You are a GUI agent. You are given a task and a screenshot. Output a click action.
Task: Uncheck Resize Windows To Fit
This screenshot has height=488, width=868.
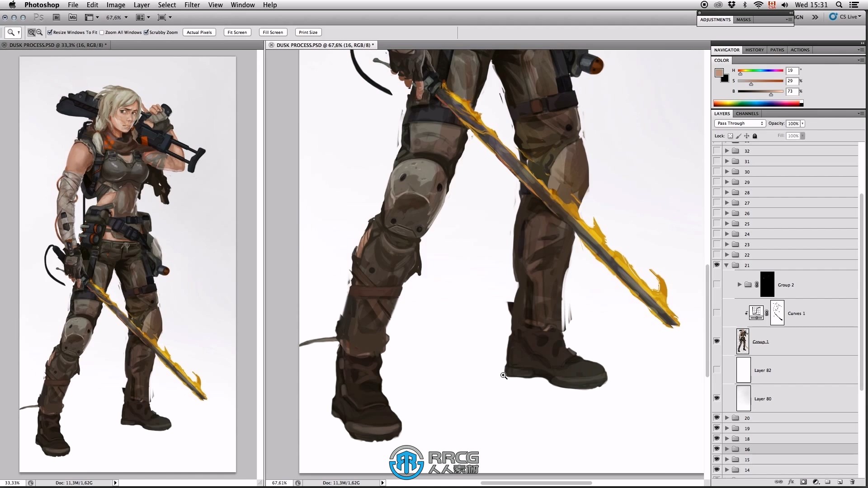(50, 32)
